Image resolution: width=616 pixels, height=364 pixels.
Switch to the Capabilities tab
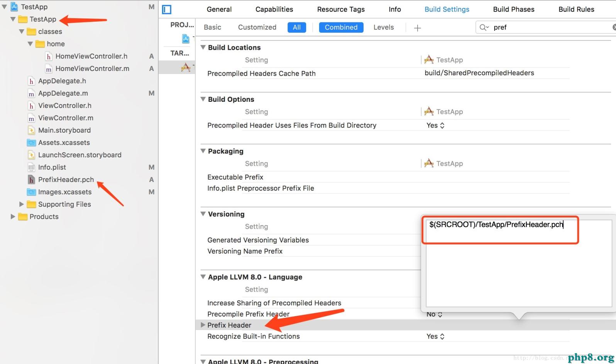(x=274, y=9)
